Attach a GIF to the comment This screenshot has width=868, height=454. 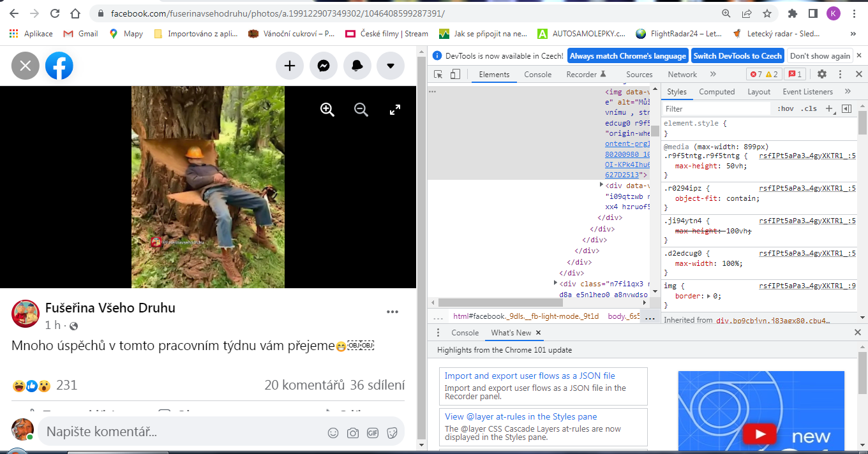(373, 433)
